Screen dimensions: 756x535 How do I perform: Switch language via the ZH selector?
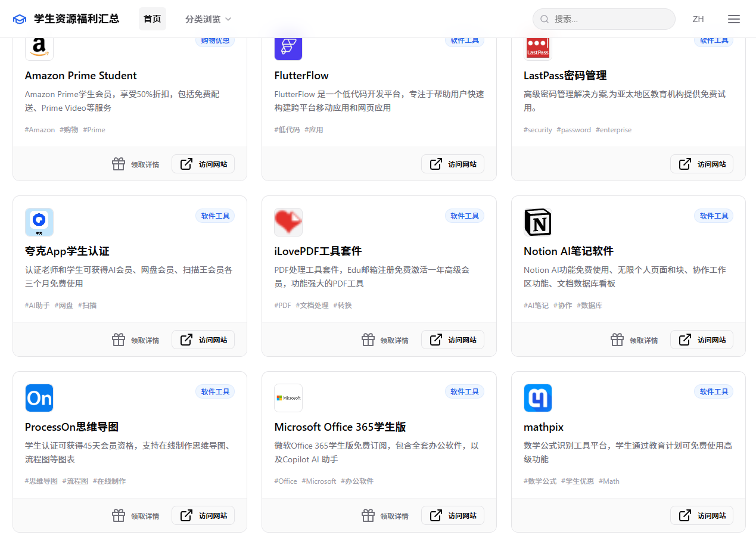(x=698, y=18)
